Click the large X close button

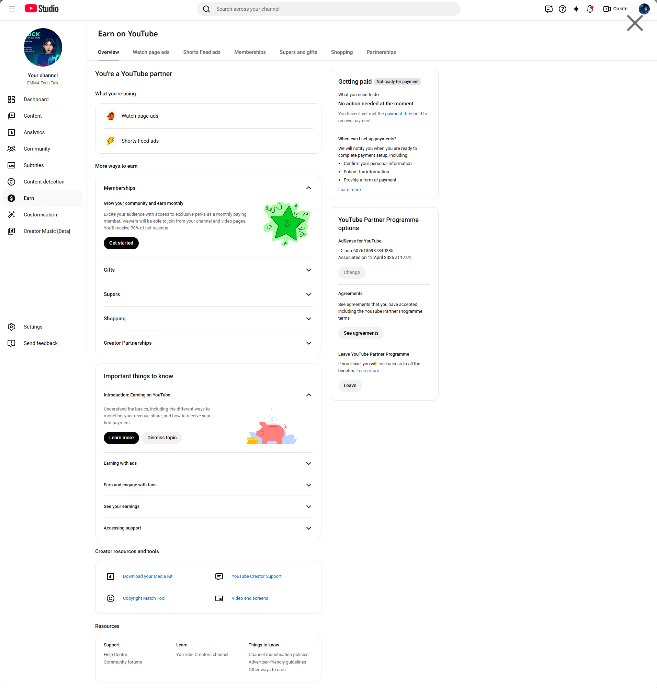coord(635,23)
